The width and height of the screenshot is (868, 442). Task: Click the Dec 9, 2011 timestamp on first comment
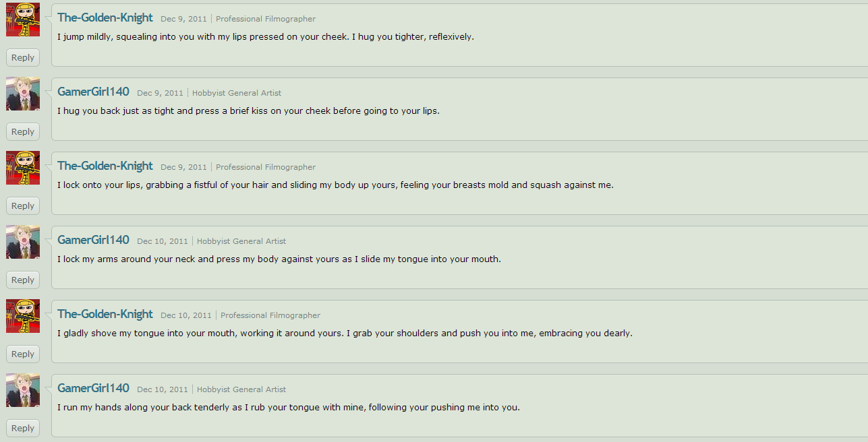(183, 19)
